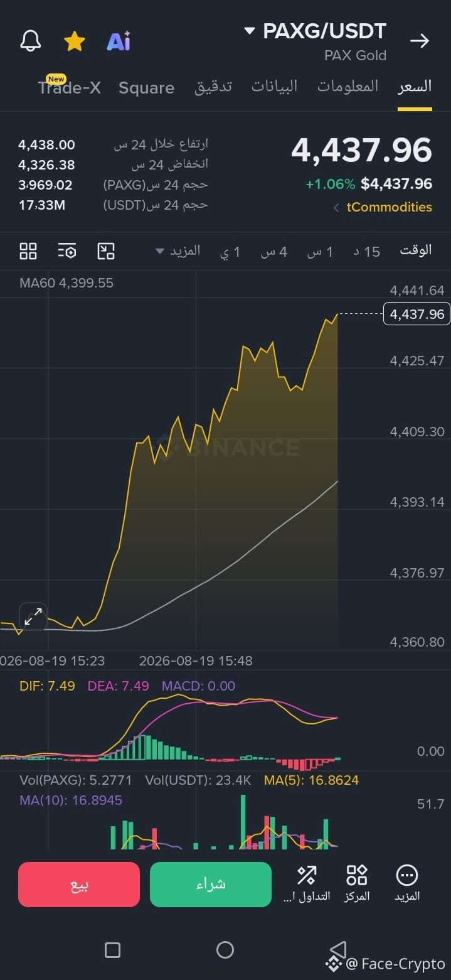The image size is (451, 980).
Task: Click the PAX Gold subtitle
Action: (x=355, y=56)
